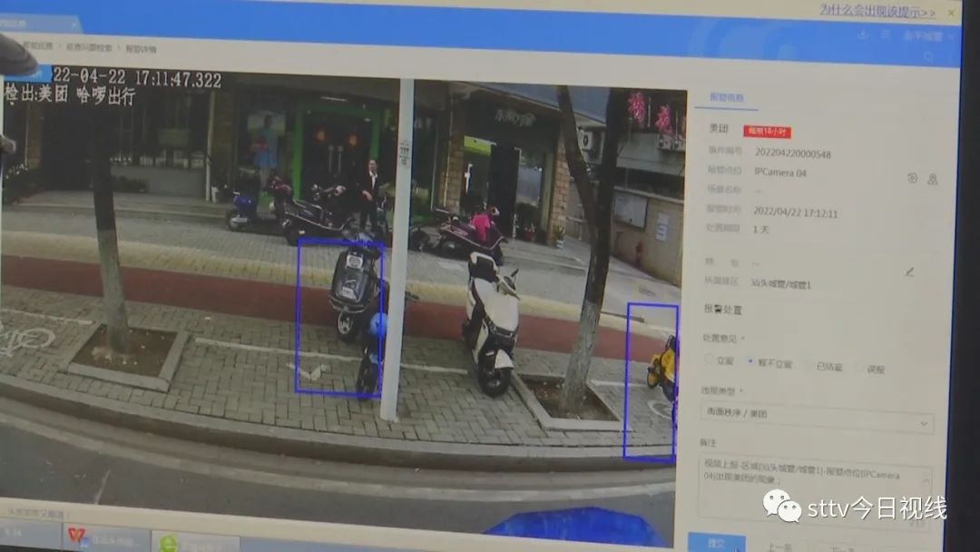Close the browser tab at the top left

tap(73, 25)
